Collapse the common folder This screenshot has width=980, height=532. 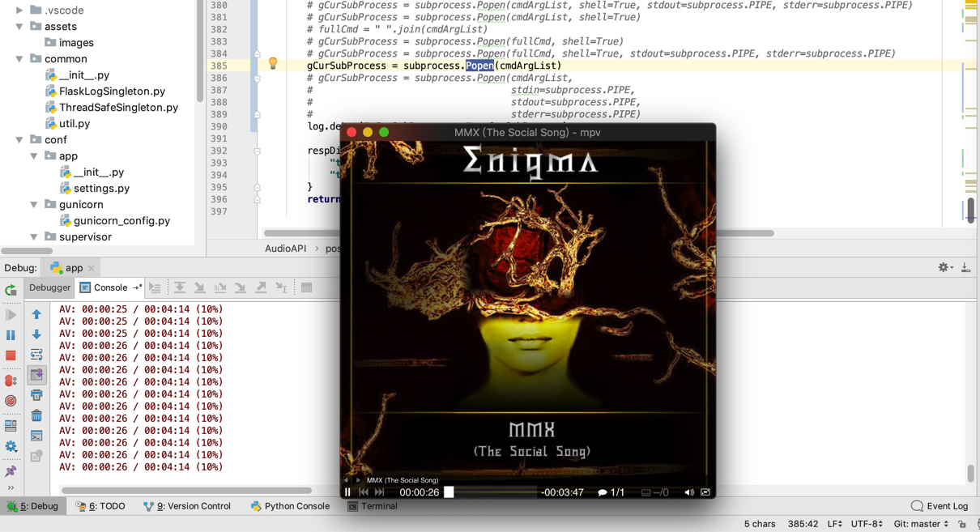click(x=19, y=59)
